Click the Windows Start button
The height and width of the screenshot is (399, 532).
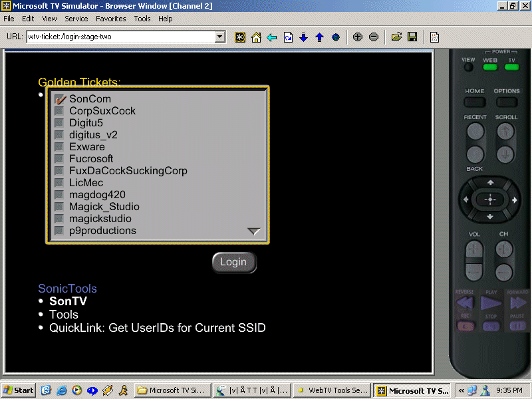point(19,390)
